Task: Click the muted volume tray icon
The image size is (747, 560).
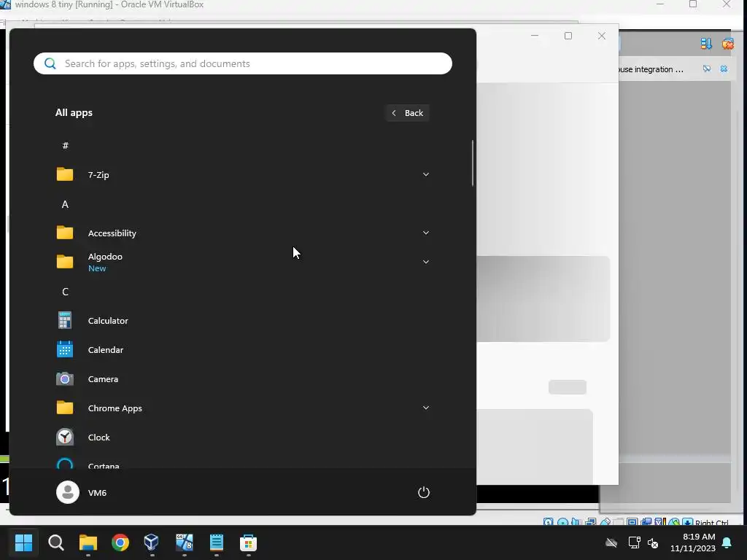Action: click(653, 542)
